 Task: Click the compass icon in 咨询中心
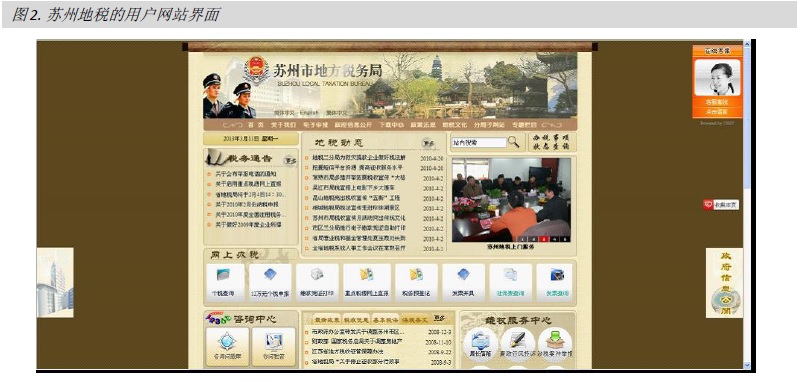point(227,341)
